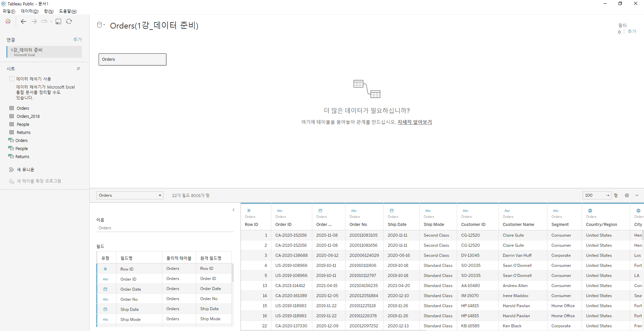Click the Customer Name column header
This screenshot has width=644, height=331.
518,225
